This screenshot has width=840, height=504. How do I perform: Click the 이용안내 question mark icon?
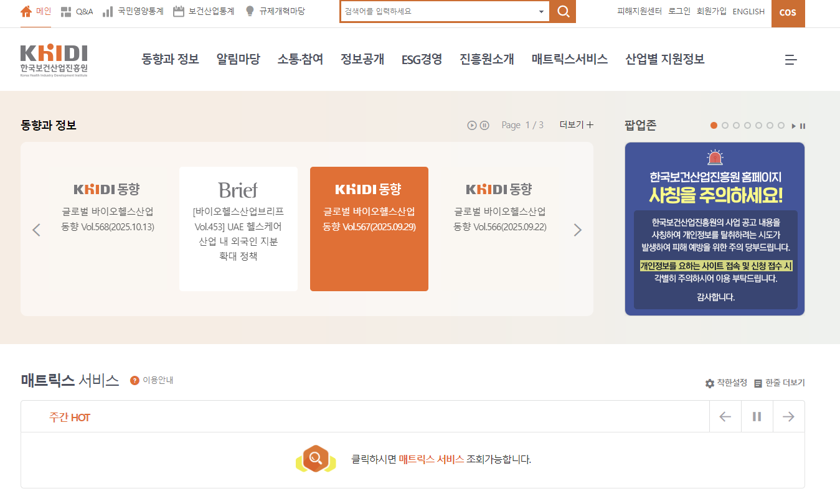pos(134,380)
